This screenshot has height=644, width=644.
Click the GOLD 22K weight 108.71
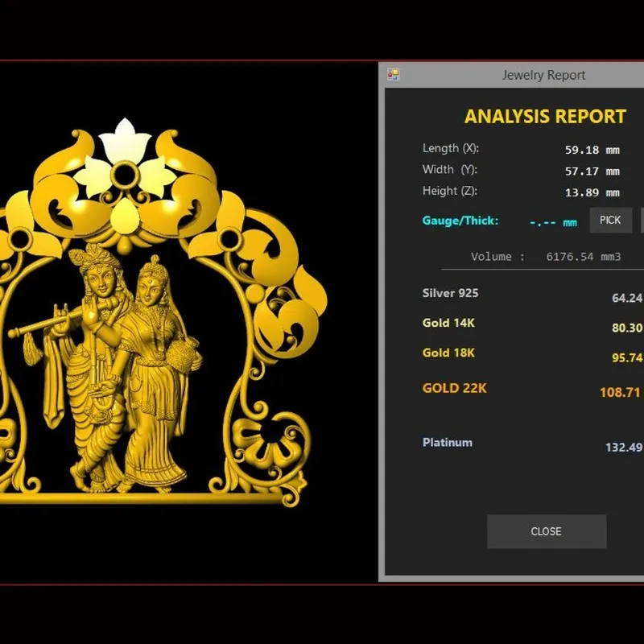[x=621, y=393]
